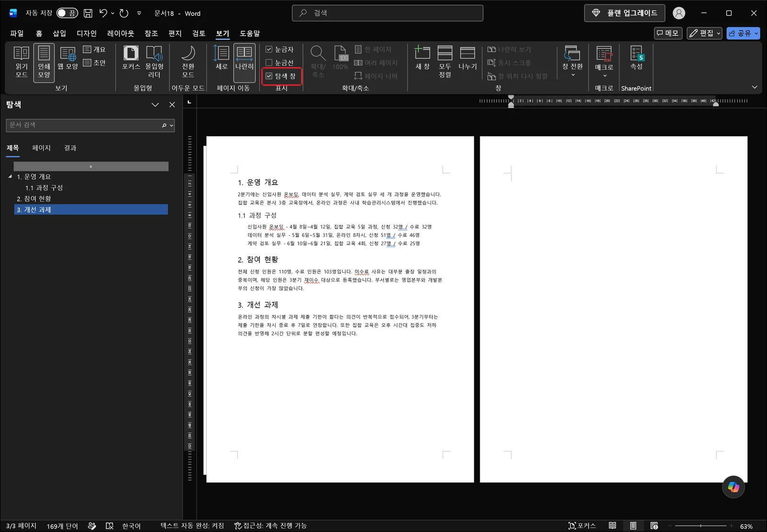
Task: Select Print Layout in status bar
Action: [633, 526]
